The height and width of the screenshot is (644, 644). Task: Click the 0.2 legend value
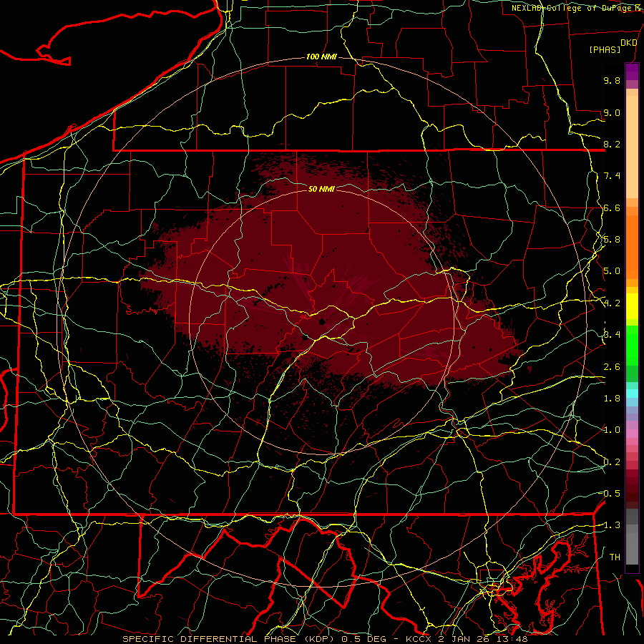(612, 462)
